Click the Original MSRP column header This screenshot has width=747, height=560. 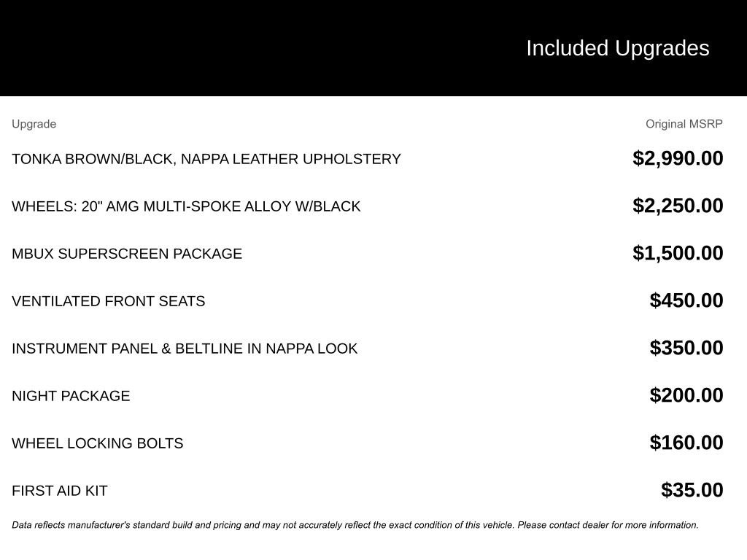684,124
